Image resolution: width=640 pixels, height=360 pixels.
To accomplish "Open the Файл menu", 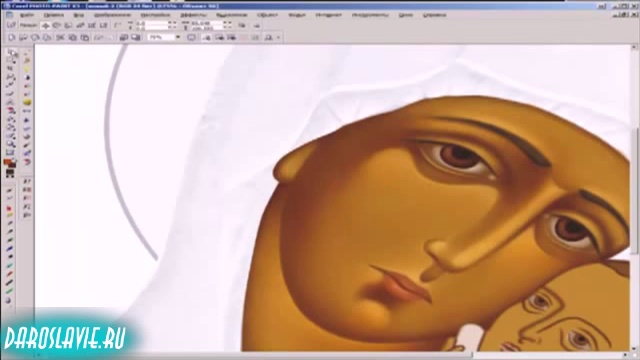I will point(27,15).
